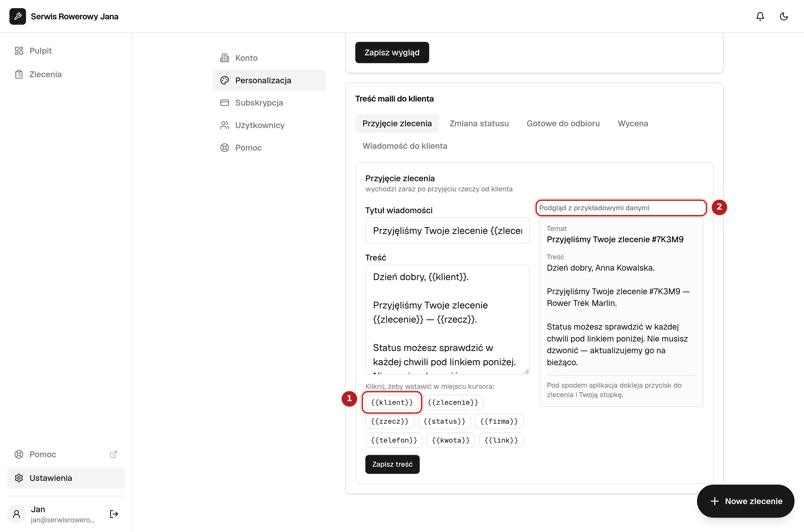
Task: Click the Zapisz wygląd button
Action: point(392,53)
